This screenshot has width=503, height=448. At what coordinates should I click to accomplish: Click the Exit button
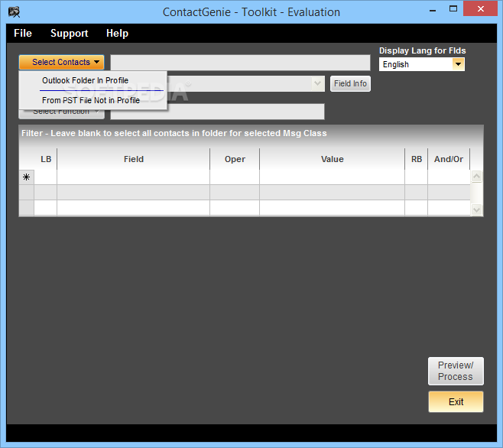456,401
